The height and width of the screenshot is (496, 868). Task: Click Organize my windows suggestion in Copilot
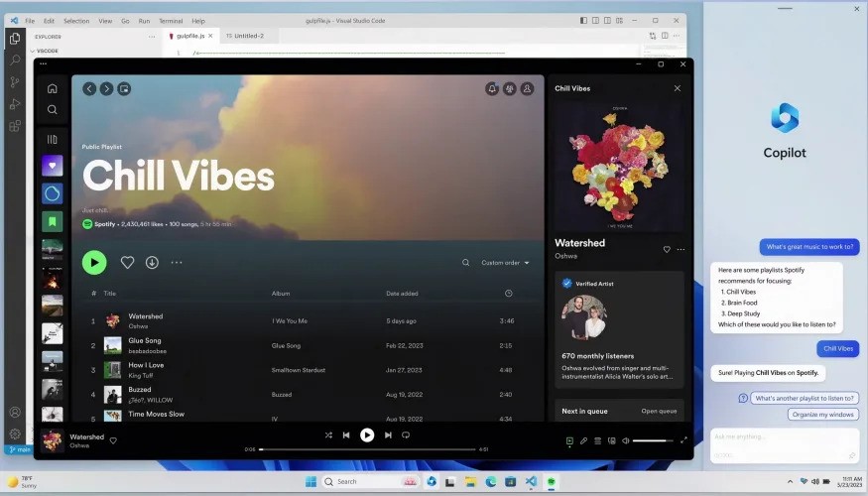click(823, 414)
